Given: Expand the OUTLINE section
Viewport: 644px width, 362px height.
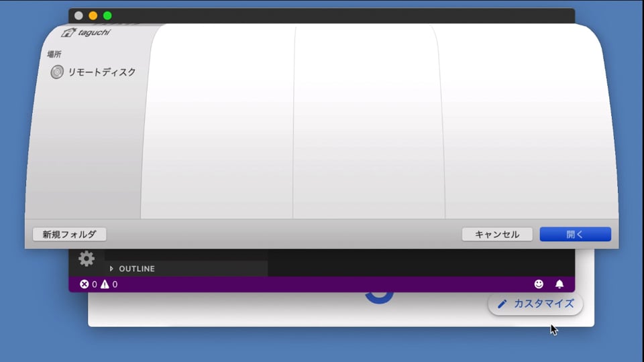Looking at the screenshot, I should tap(111, 269).
